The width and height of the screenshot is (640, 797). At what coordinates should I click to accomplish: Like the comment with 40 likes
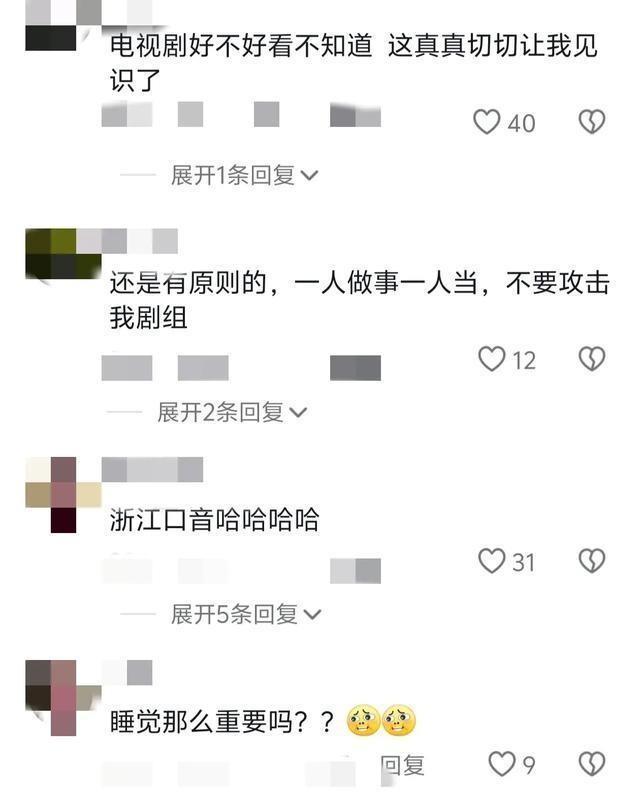(x=487, y=122)
